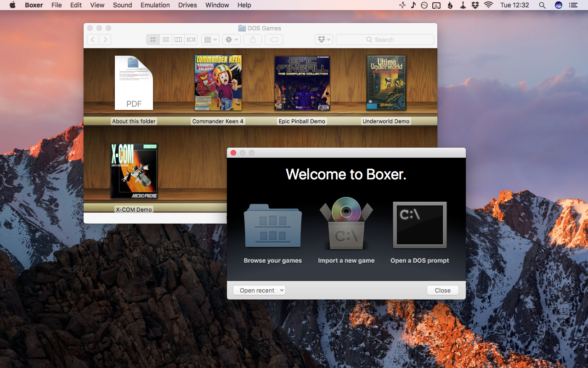Click the Dropbox menu bar icon
The height and width of the screenshot is (368, 588).
point(475,5)
